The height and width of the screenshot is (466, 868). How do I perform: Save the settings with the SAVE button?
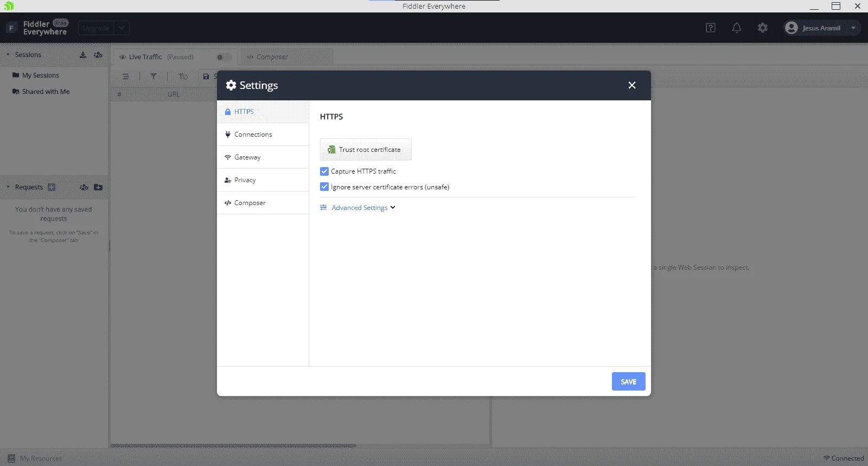tap(628, 381)
